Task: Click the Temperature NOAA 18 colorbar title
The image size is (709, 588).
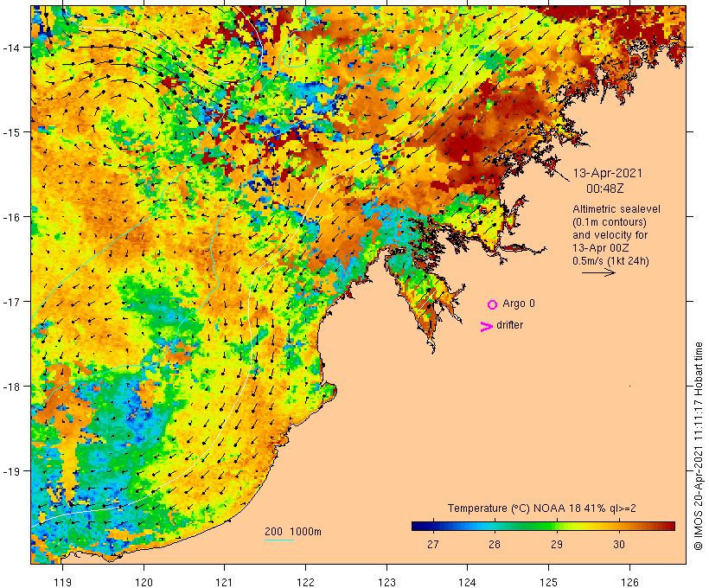Action: 542,508
